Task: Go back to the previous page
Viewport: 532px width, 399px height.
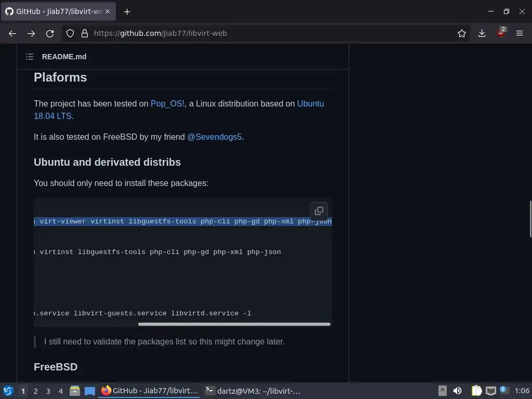Action: click(x=12, y=33)
